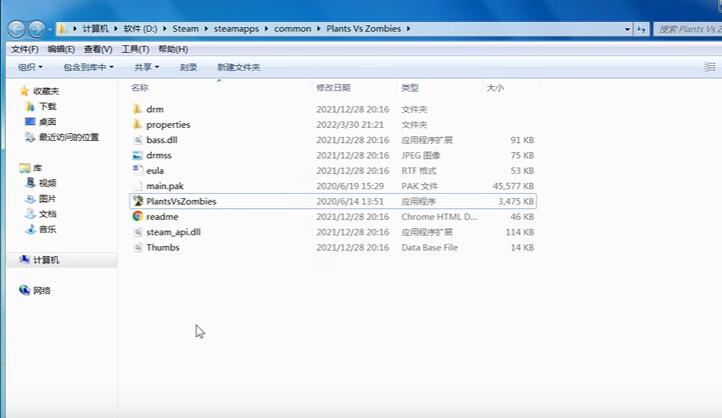Image resolution: width=722 pixels, height=418 pixels.
Task: Select the PlantsVsZombies application icon
Action: click(137, 201)
